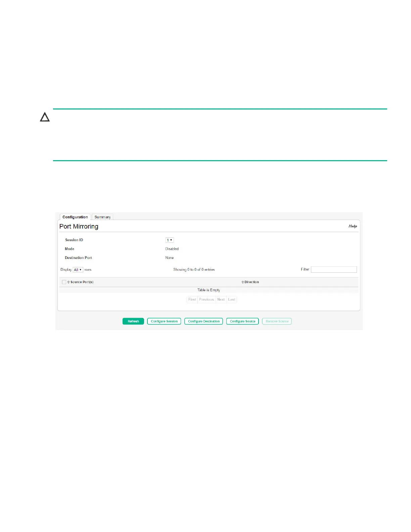Select the 'Disabled' Mode value
The image size is (411, 532).
172,249
